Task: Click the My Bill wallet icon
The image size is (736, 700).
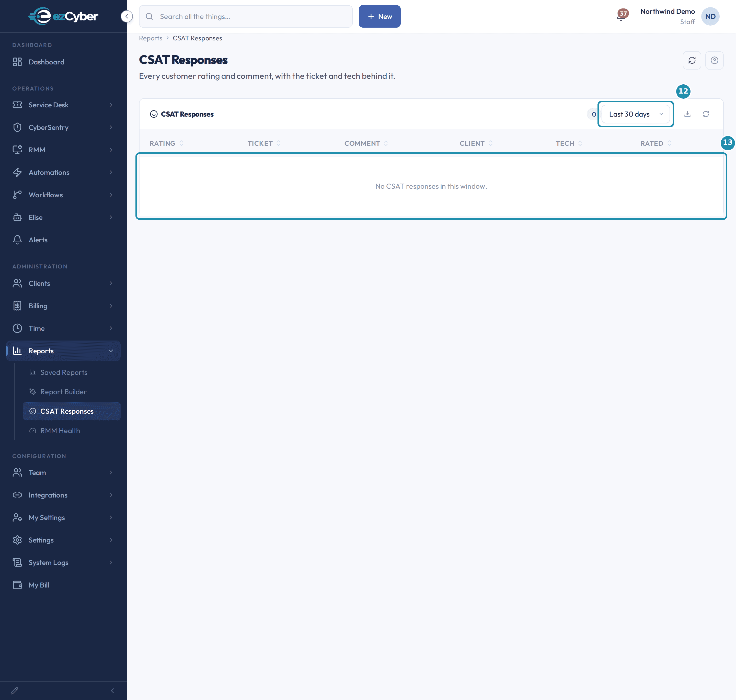Action: [17, 585]
